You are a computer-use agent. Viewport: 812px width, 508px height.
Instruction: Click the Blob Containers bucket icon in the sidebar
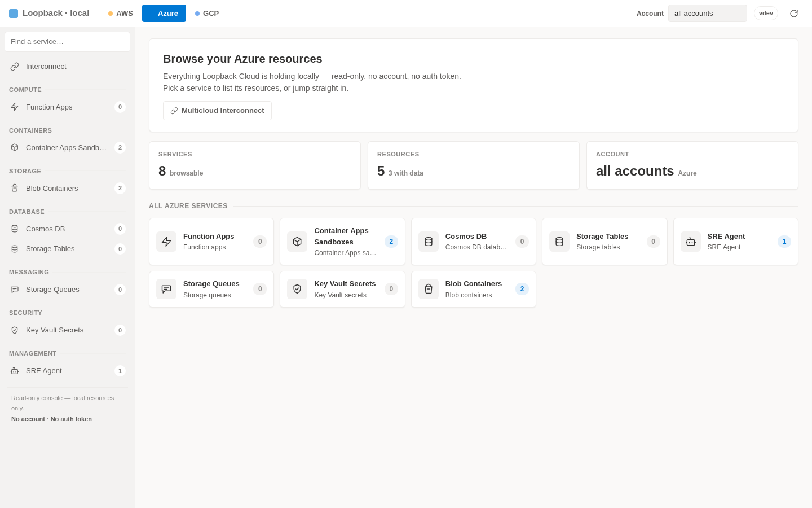[x=15, y=189]
